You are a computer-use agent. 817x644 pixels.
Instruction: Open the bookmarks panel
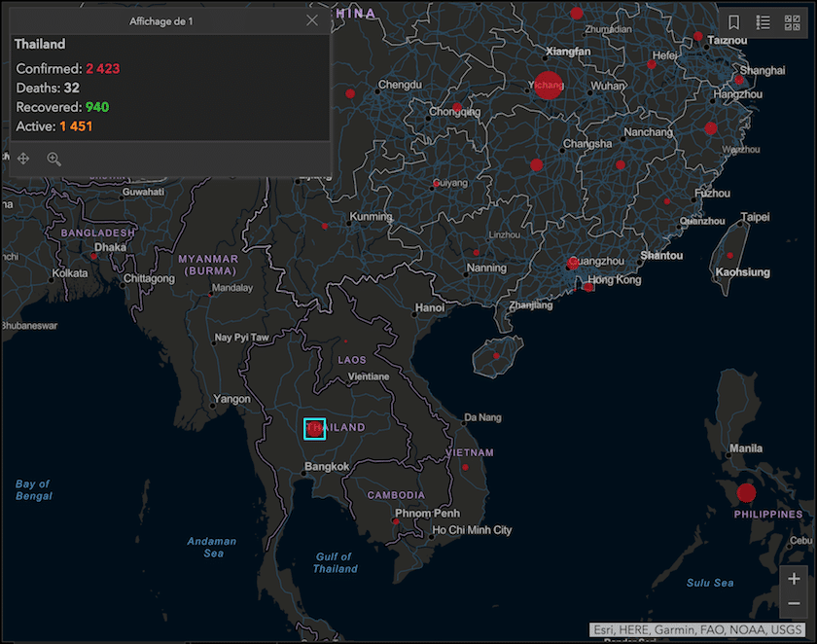pos(734,21)
